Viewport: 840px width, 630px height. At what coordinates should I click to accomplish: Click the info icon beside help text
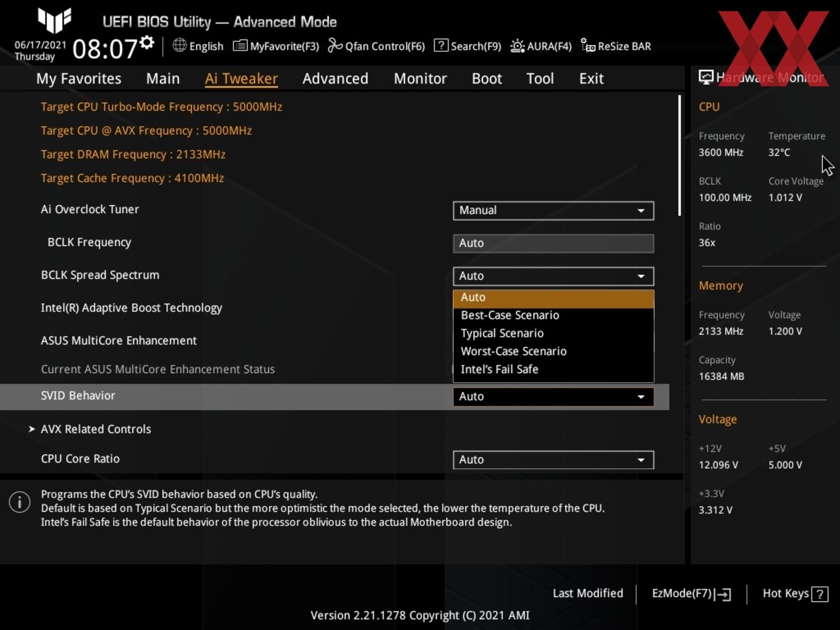(20, 502)
